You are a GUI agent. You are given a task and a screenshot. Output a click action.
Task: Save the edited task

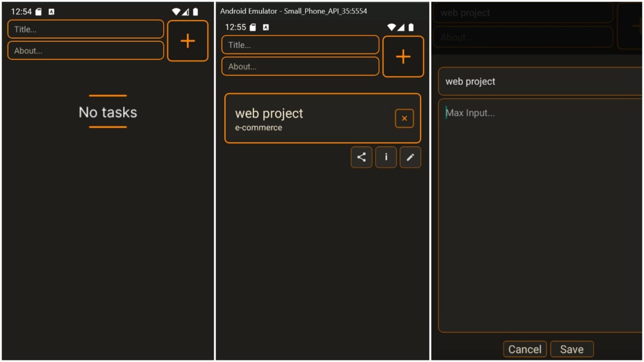click(x=572, y=349)
